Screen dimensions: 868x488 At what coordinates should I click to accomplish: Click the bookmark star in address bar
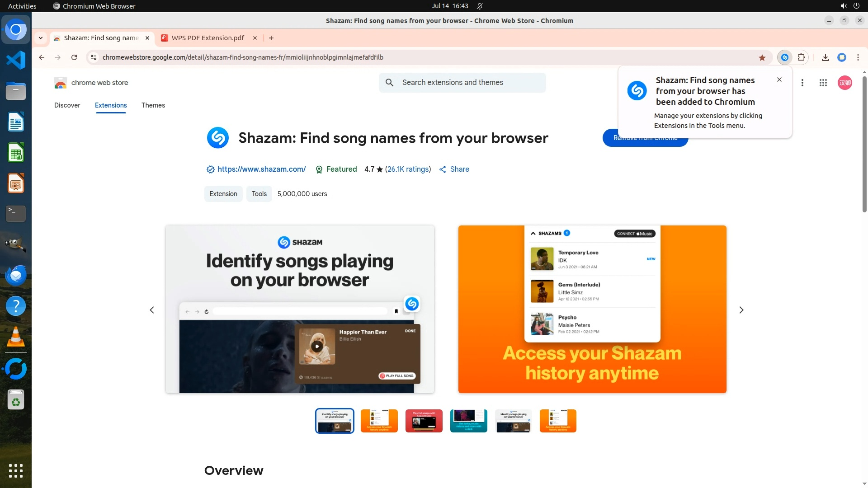pyautogui.click(x=762, y=57)
